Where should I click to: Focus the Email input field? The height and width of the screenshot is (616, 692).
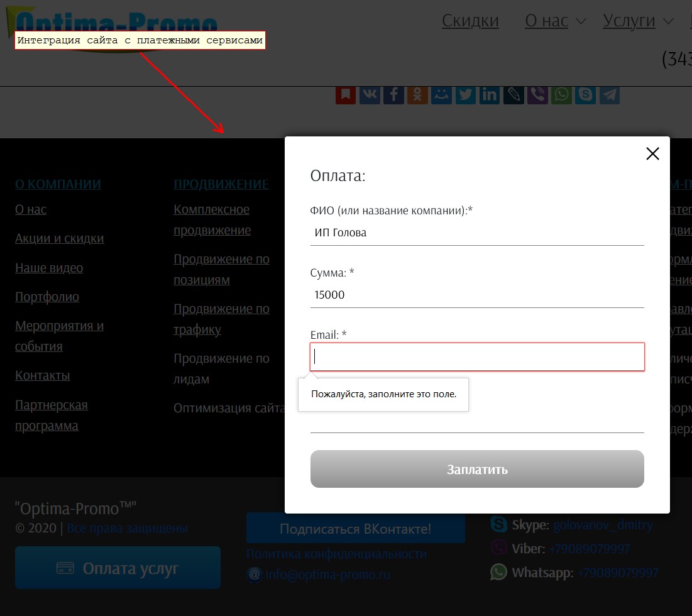coord(477,356)
